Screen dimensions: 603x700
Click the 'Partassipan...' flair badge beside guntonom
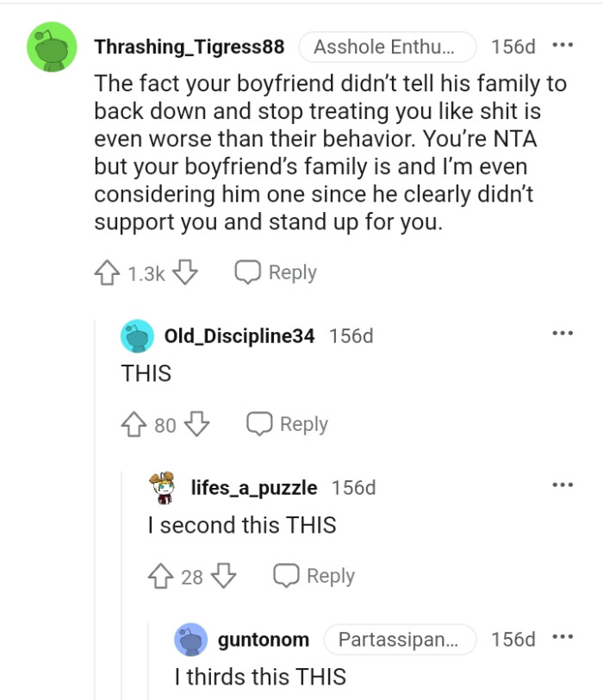(400, 640)
